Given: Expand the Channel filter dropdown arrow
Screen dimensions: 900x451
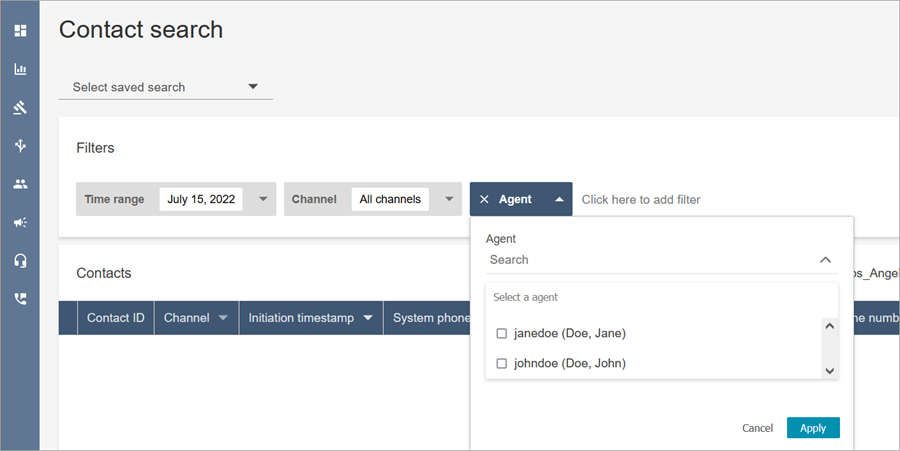Looking at the screenshot, I should point(449,199).
